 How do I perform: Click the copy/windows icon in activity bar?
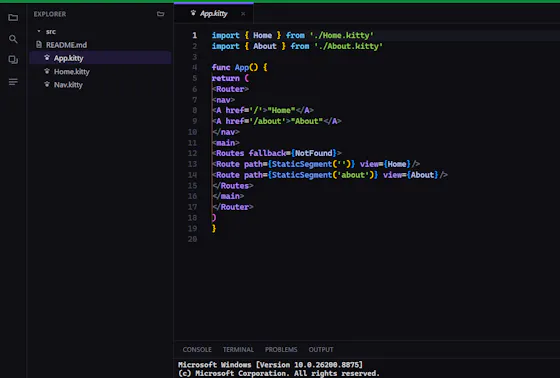[13, 60]
